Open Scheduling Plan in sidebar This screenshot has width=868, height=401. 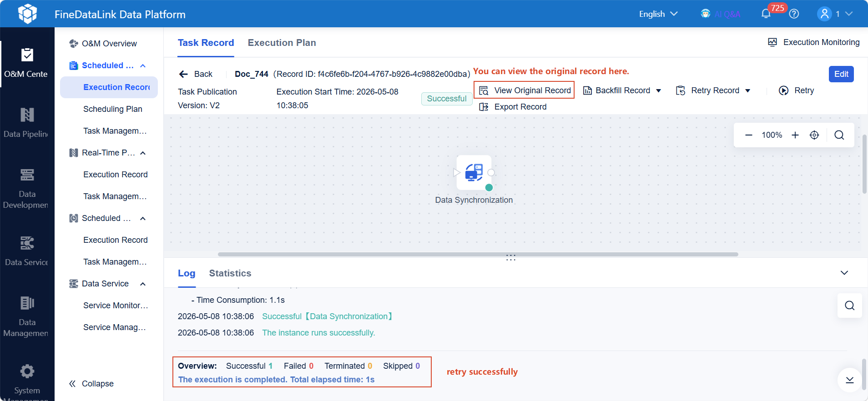click(113, 109)
